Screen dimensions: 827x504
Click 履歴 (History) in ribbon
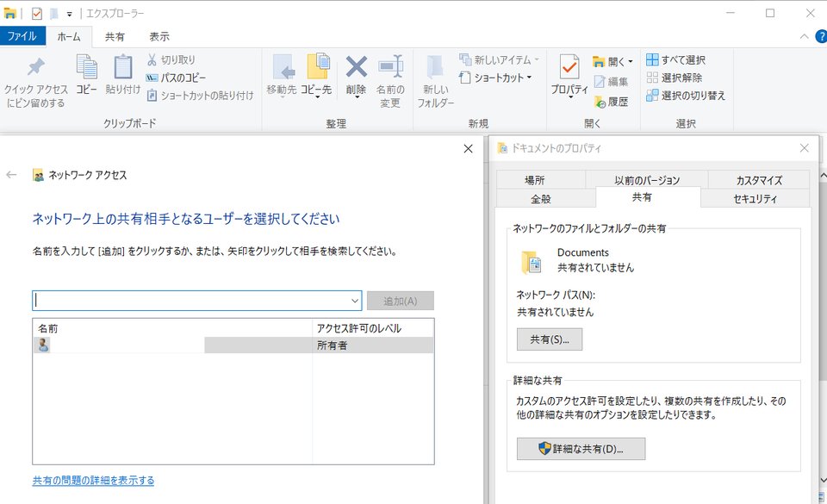click(x=612, y=101)
